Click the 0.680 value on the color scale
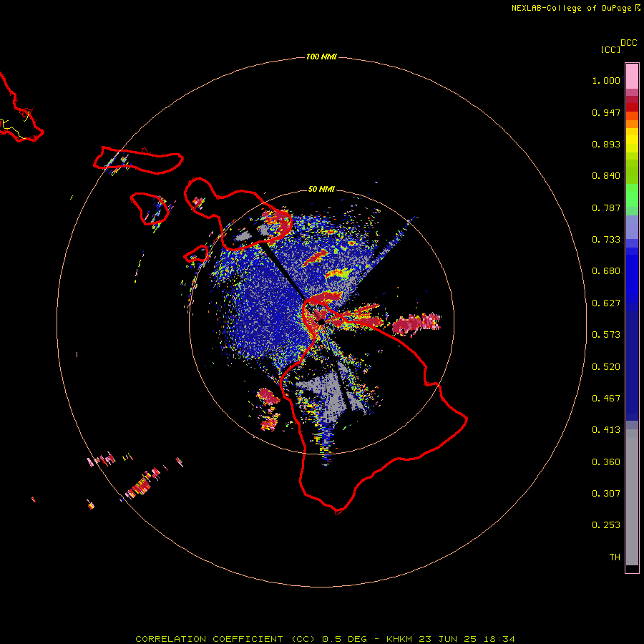This screenshot has height=644, width=644. 606,271
